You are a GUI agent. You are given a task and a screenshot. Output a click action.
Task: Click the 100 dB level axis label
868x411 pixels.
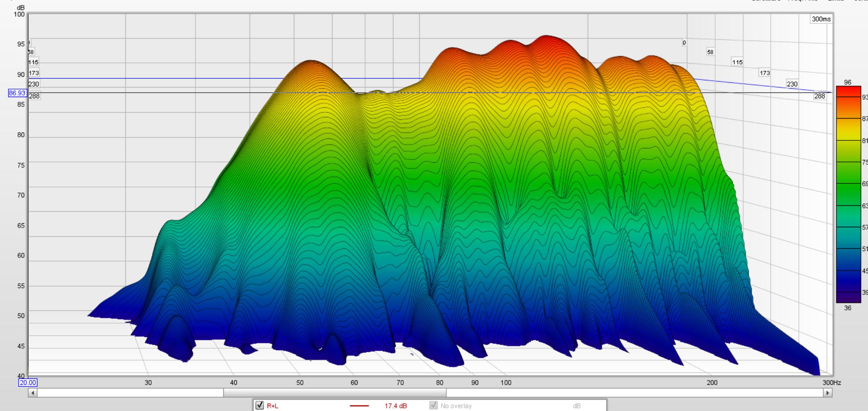(19, 14)
